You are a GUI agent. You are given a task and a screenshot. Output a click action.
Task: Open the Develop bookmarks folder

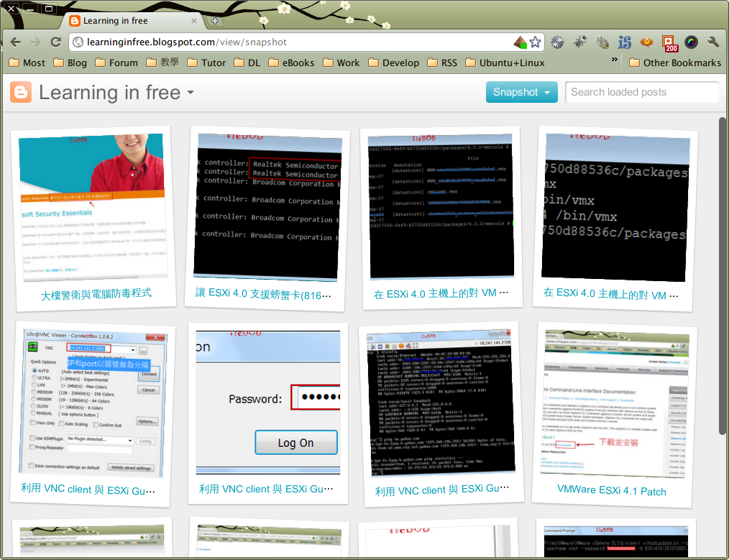393,63
